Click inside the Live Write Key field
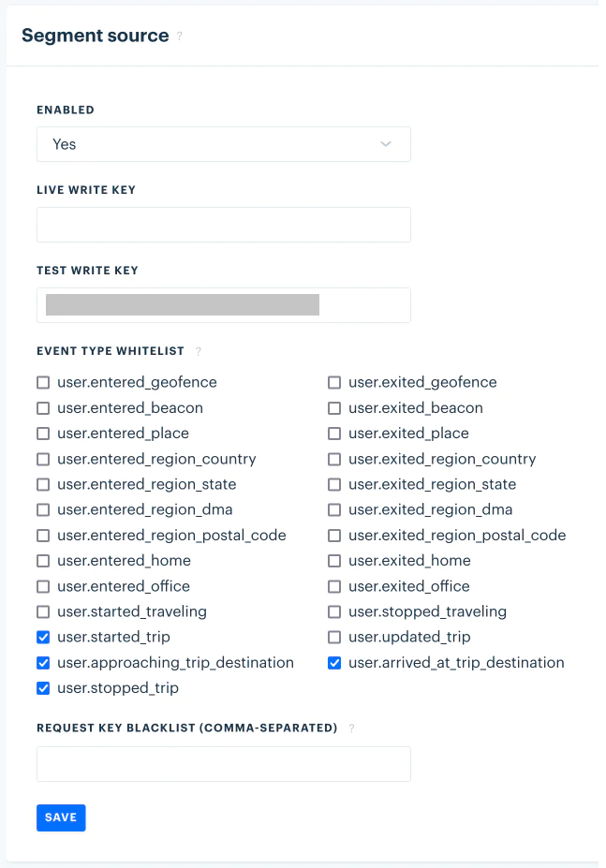 point(223,225)
